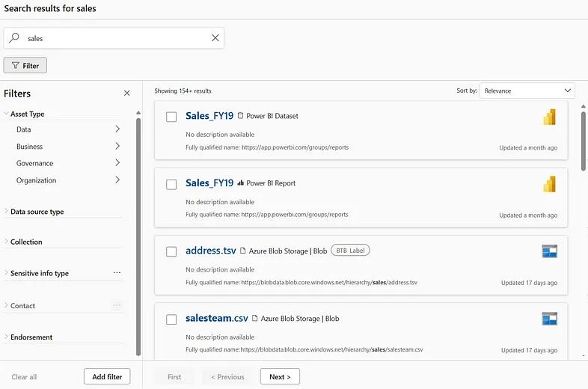Close the Filters panel
588x389 pixels.
126,93
